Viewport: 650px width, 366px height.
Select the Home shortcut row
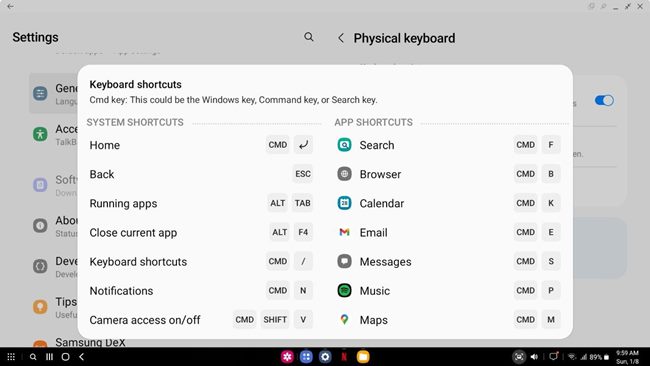pos(201,145)
